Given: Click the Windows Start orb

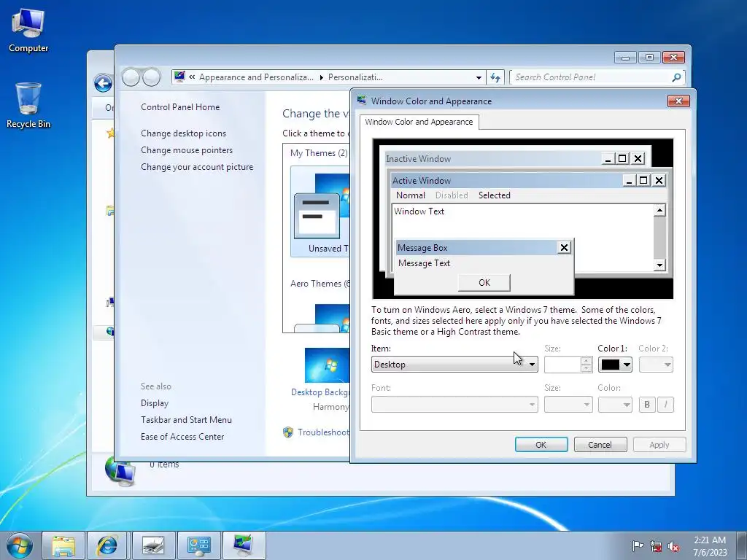Looking at the screenshot, I should point(19,545).
